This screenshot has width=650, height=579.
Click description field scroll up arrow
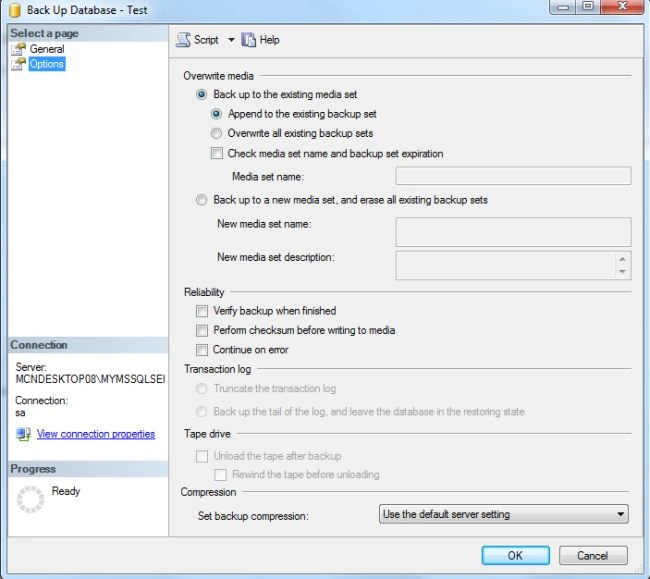[622, 259]
